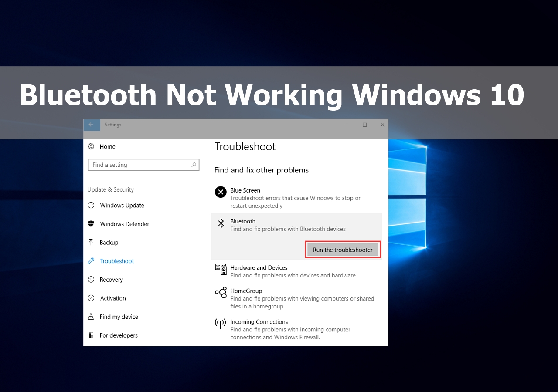Select the HomeGroup troubleshooter title
Viewport: 558px width, 392px height.
246,291
